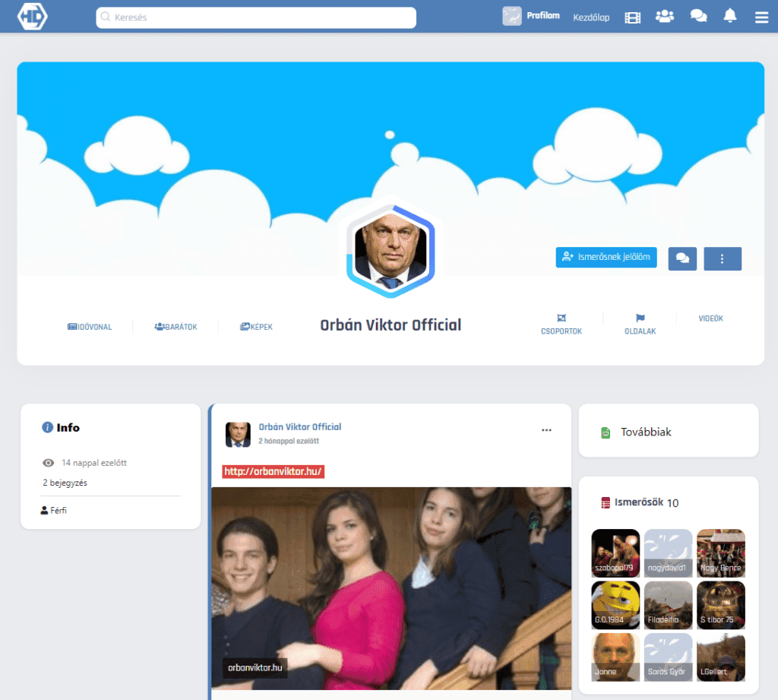This screenshot has width=778, height=700.
Task: Open szabopal79 friend thumbnail
Action: tap(615, 553)
